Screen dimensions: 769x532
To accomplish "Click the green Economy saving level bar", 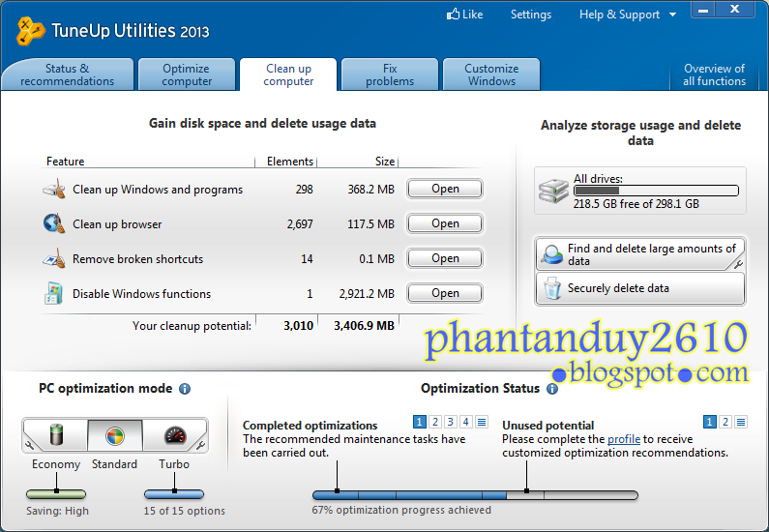I will pyautogui.click(x=56, y=494).
